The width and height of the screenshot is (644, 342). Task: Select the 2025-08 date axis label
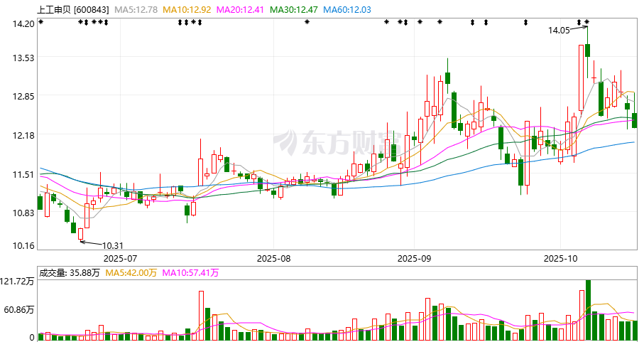[273, 259]
